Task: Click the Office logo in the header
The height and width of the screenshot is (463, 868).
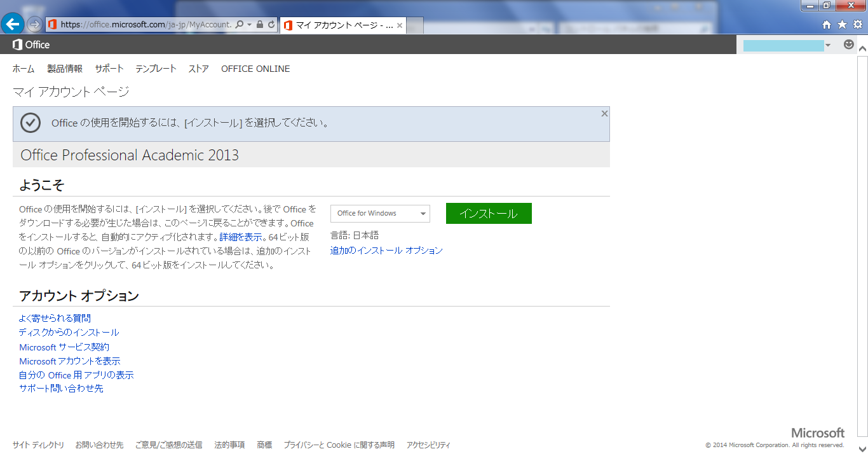Action: 31,45
